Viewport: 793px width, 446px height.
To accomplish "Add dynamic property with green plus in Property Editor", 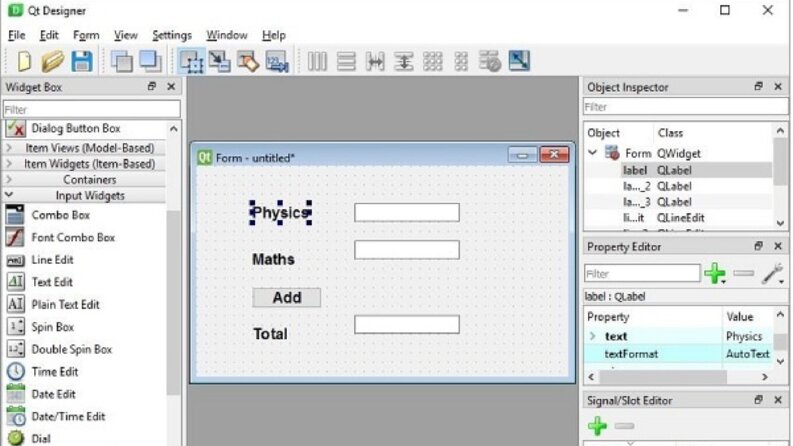I will 715,274.
